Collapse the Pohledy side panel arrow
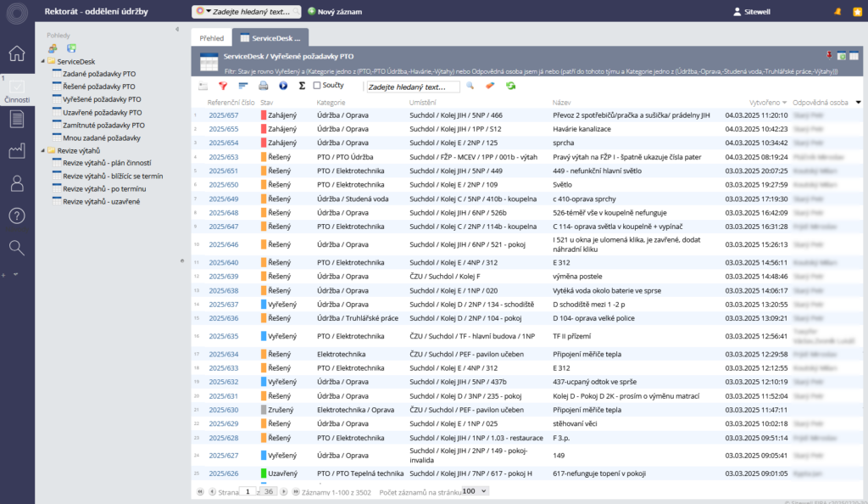868x504 pixels. coord(177,30)
